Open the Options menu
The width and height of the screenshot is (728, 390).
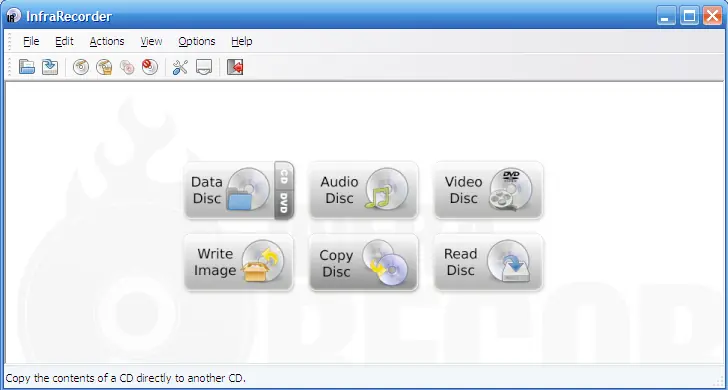click(x=197, y=41)
